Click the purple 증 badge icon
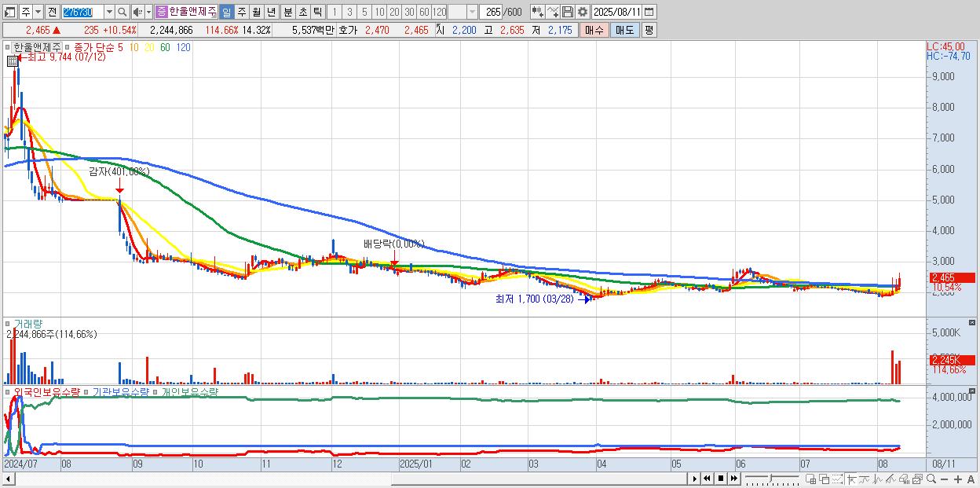980x488 pixels. (x=161, y=12)
